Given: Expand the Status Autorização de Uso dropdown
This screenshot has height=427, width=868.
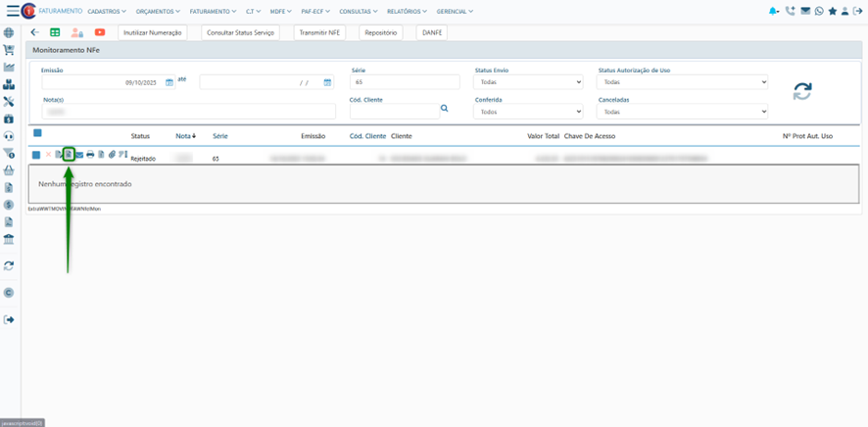Looking at the screenshot, I should 682,82.
